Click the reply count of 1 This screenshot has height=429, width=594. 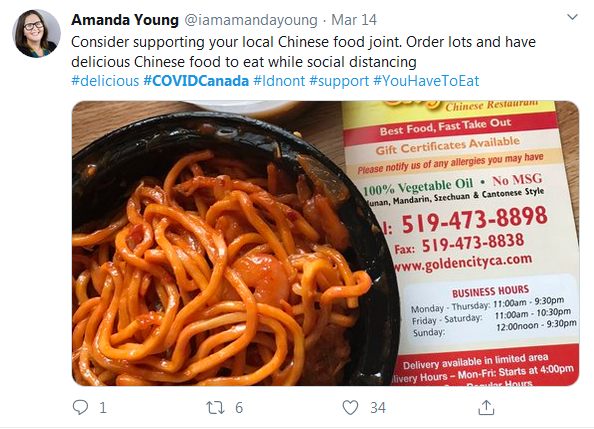click(103, 408)
